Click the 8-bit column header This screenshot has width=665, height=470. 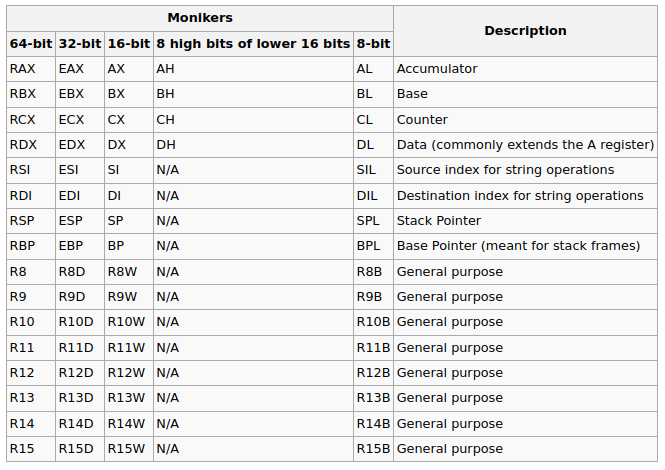pos(373,44)
